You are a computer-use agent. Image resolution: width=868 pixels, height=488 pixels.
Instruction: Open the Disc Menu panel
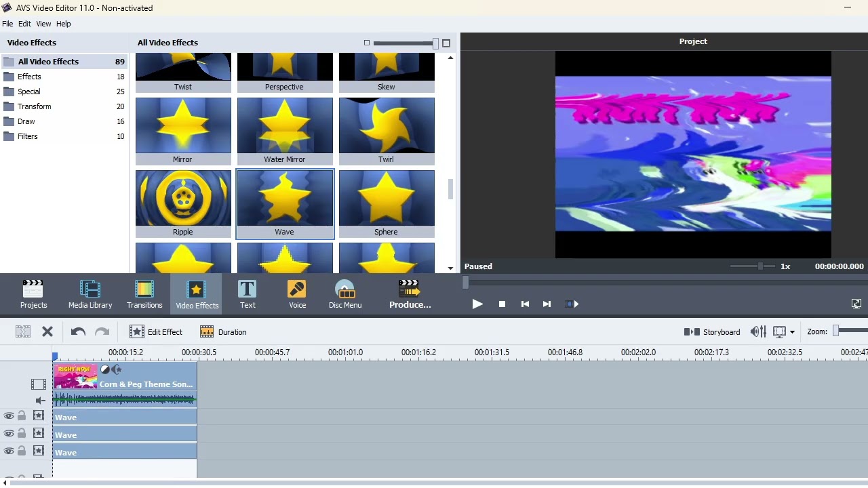pos(345,294)
